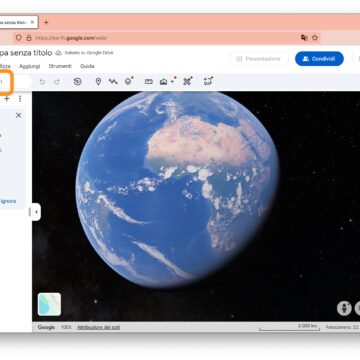360x360 pixels.
Task: Open the Strumenti menu
Action: pyautogui.click(x=60, y=66)
